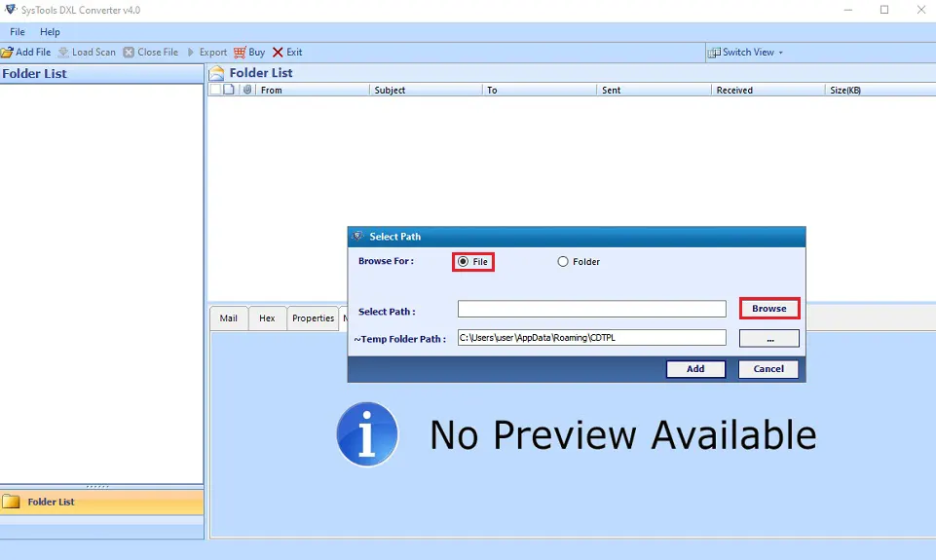Viewport: 936px width, 560px height.
Task: Switch to the Properties tab
Action: coord(313,318)
